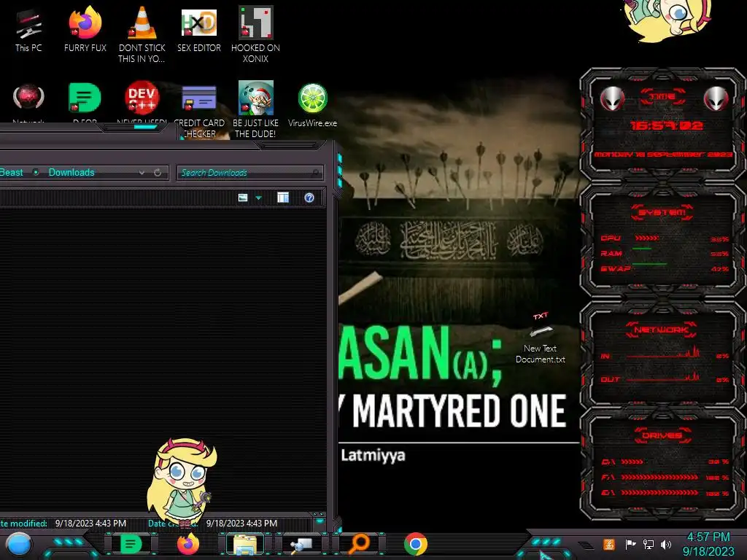This screenshot has width=747, height=560.
Task: Switch to File Explorer on the taskbar
Action: click(x=245, y=544)
